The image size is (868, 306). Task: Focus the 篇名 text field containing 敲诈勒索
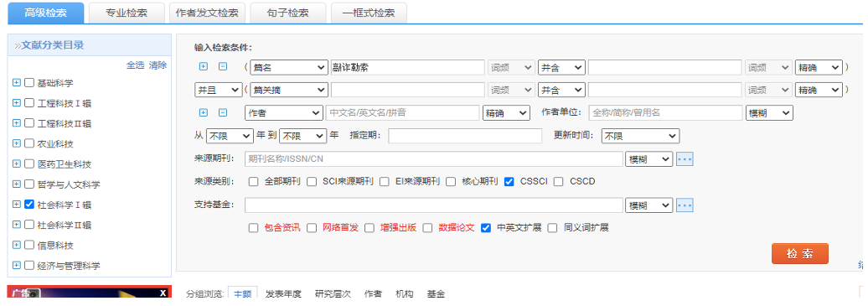[407, 67]
